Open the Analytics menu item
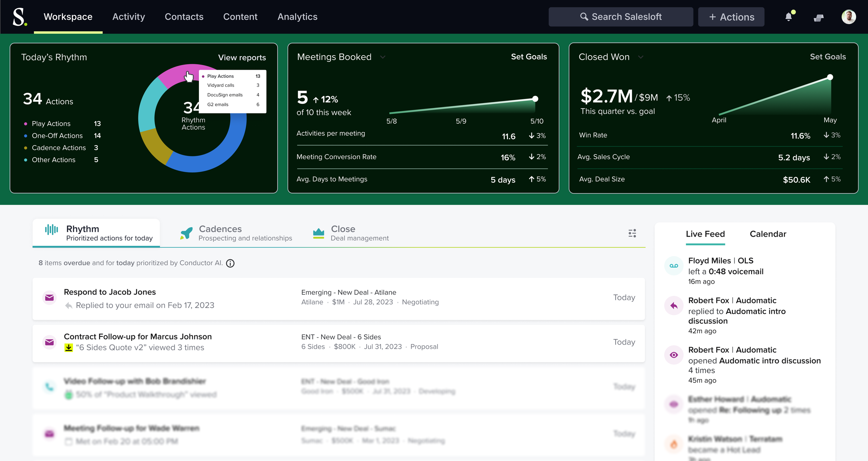Viewport: 868px width, 461px height. [x=297, y=17]
